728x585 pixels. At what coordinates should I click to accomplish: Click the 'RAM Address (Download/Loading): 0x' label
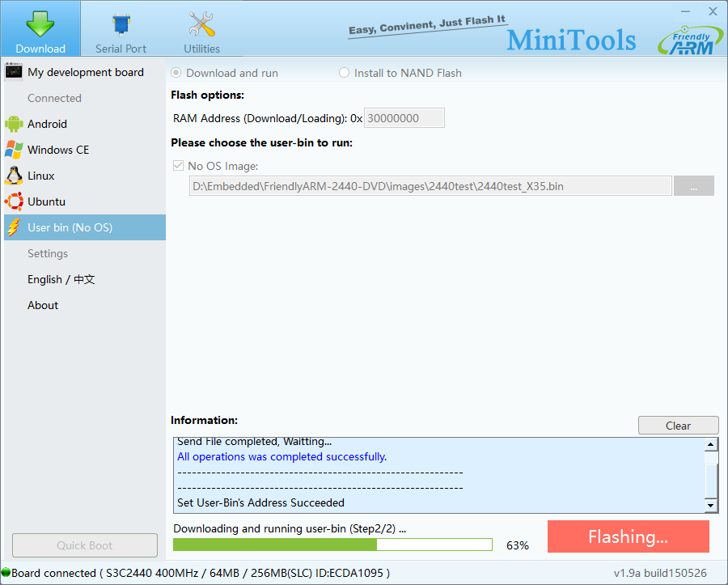268,118
